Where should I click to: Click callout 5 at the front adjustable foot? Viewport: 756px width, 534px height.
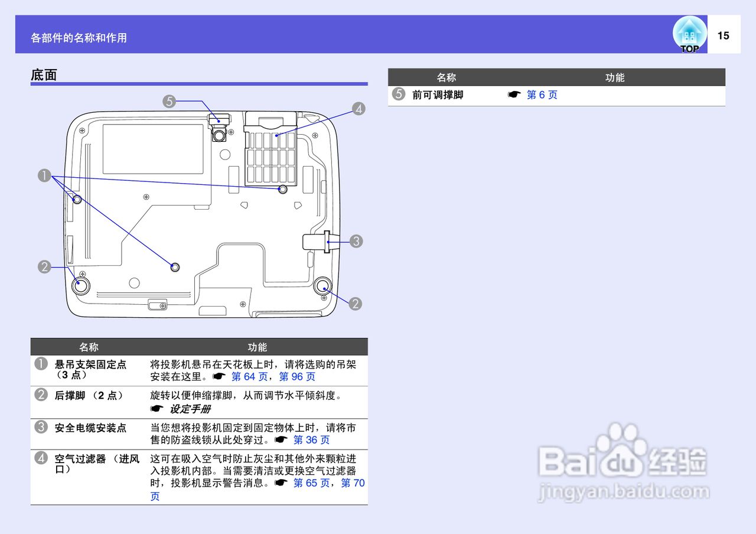point(170,102)
